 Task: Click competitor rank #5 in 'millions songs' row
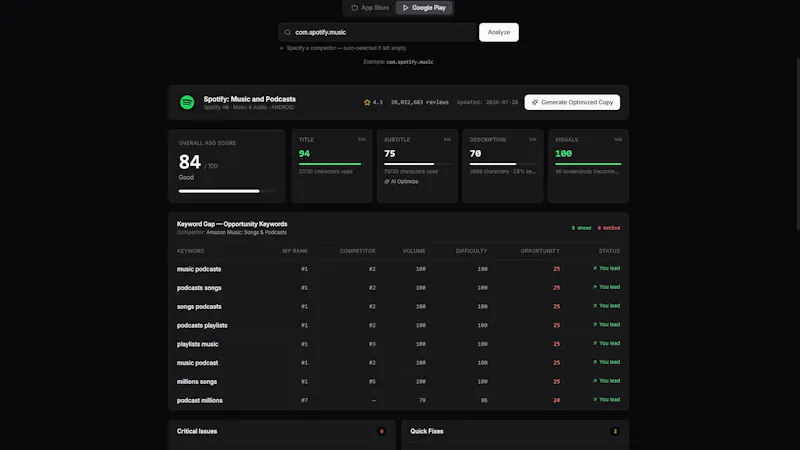point(372,382)
